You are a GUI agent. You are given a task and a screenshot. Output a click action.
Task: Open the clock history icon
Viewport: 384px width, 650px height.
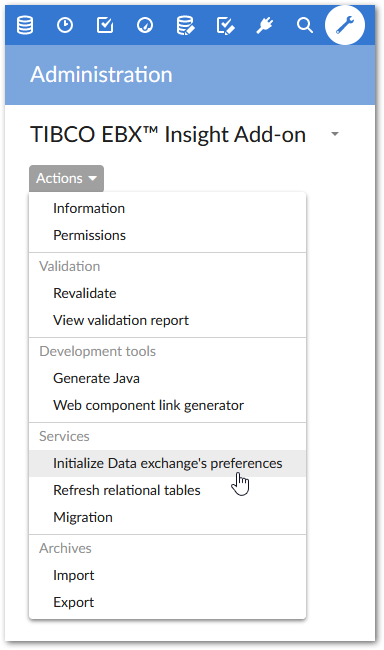click(65, 25)
